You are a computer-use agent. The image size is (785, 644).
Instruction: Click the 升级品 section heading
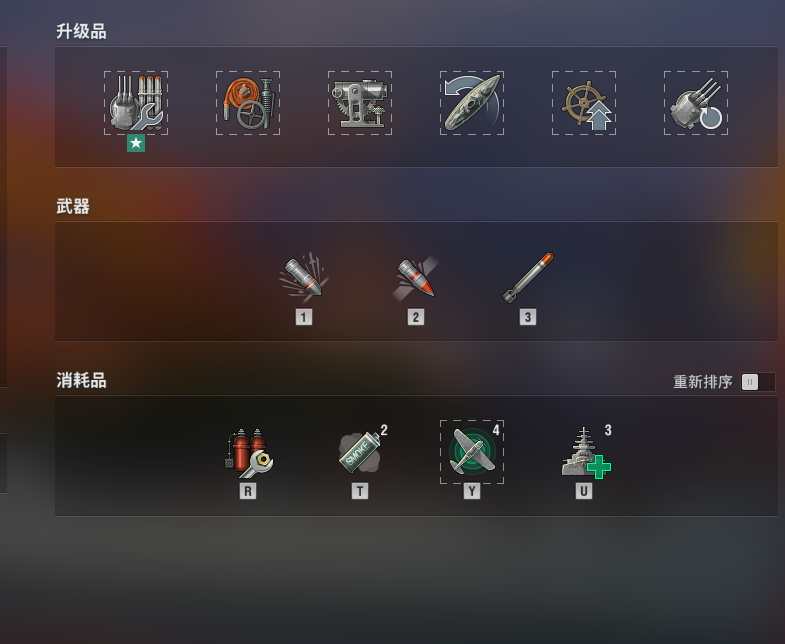(81, 32)
